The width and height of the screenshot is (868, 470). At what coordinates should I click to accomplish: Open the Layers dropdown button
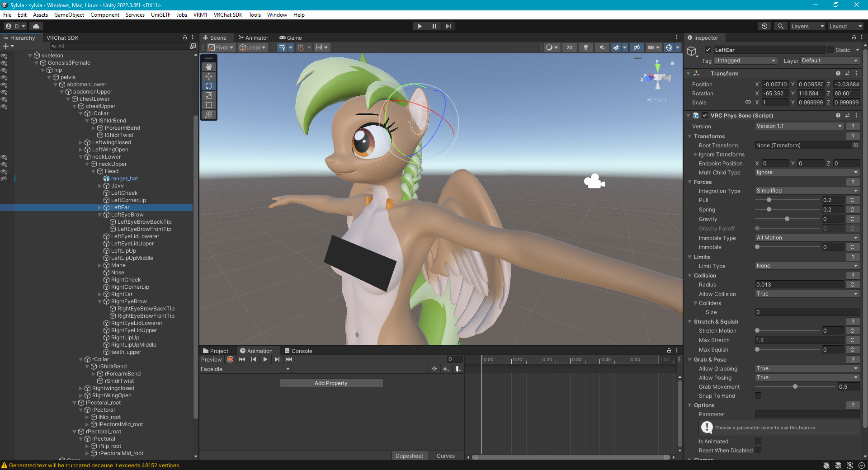point(807,26)
